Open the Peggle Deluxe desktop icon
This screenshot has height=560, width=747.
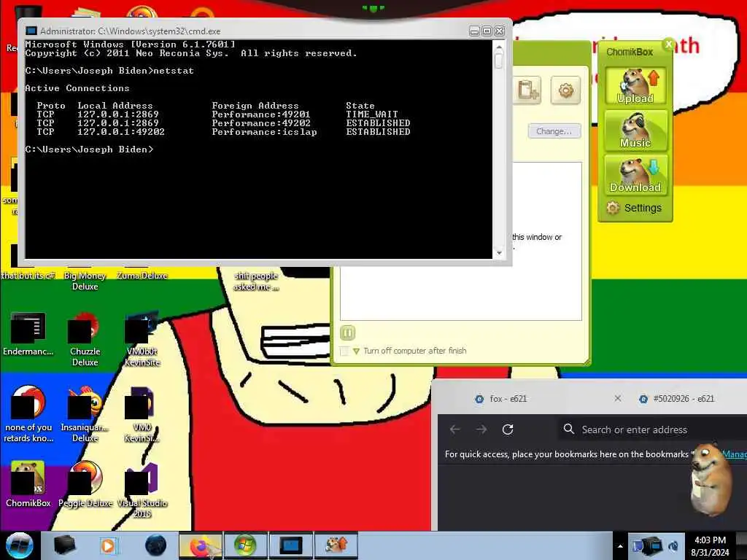coord(85,484)
